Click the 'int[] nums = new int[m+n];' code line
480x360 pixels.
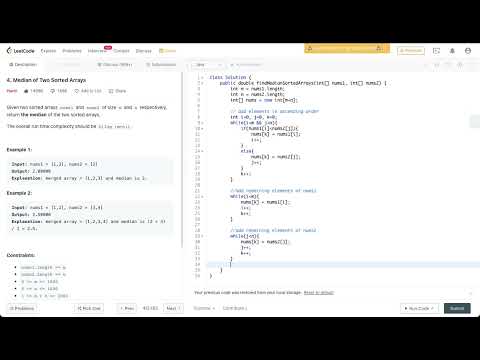[x=264, y=100]
